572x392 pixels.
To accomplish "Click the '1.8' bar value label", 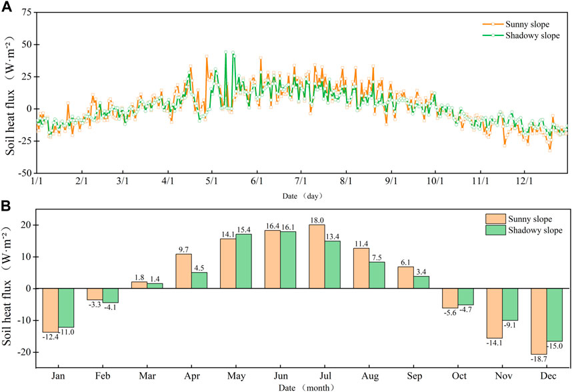I will coord(139,277).
